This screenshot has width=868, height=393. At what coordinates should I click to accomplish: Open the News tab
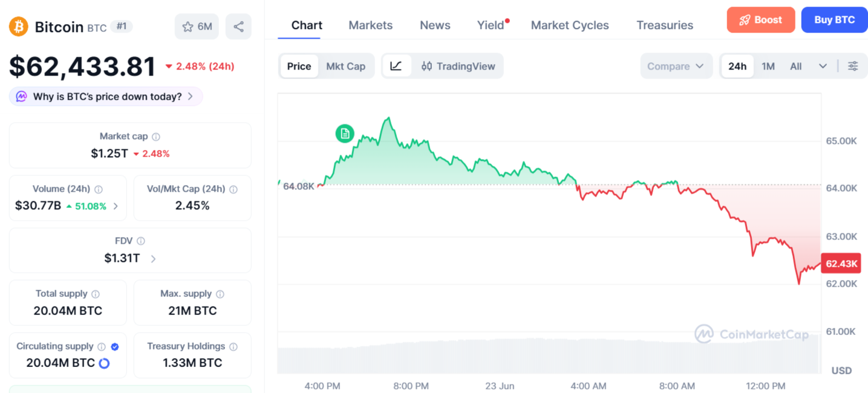435,25
